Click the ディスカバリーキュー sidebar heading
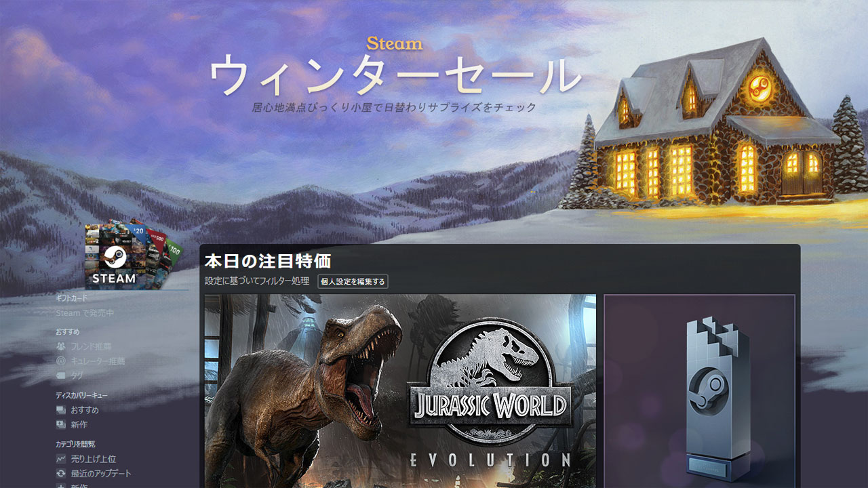868x488 pixels. (81, 395)
